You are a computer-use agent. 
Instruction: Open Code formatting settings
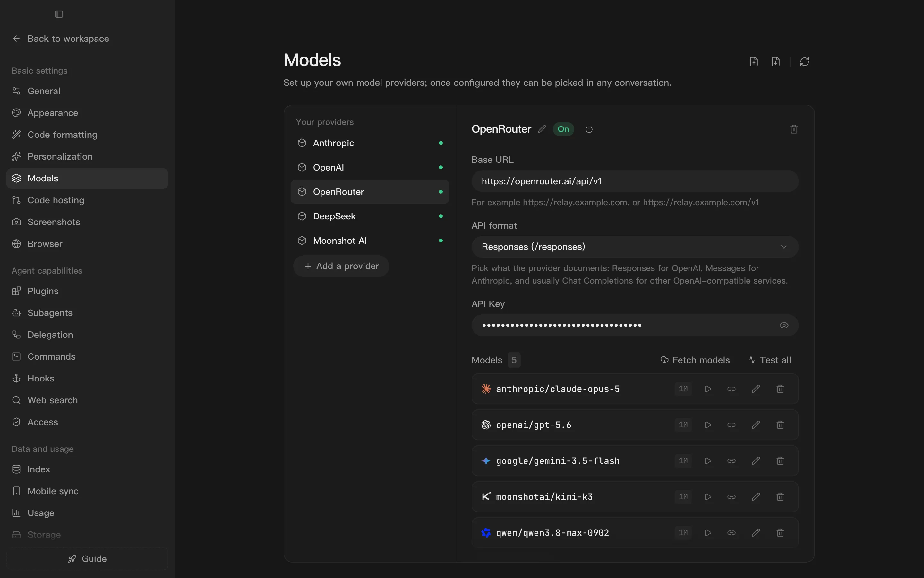tap(87, 135)
